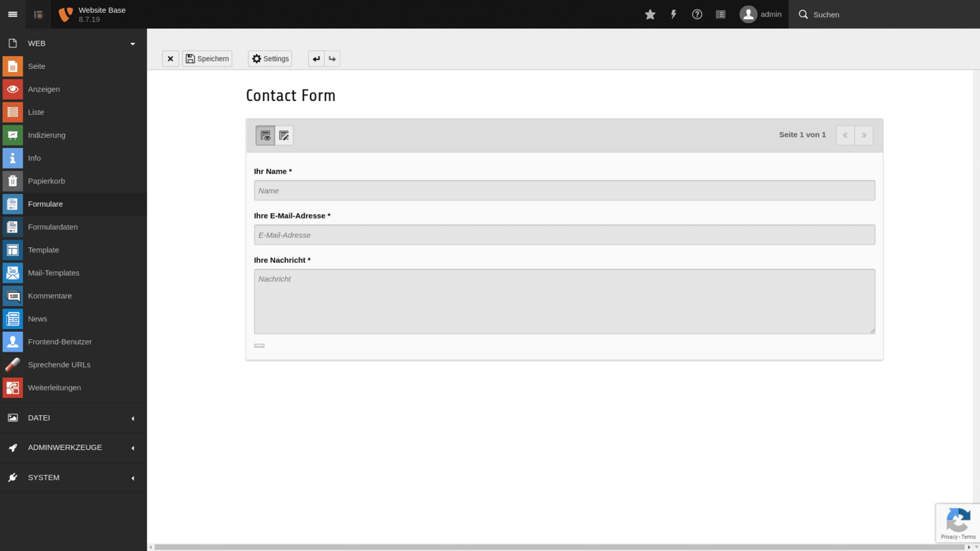
Task: Click the redo arrow icon
Action: point(332,59)
